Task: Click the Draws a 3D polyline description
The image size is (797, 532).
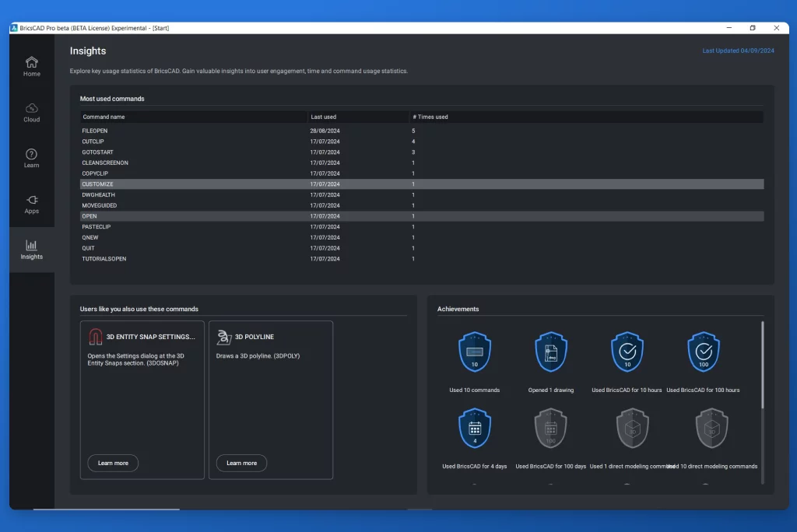Action: tap(258, 355)
